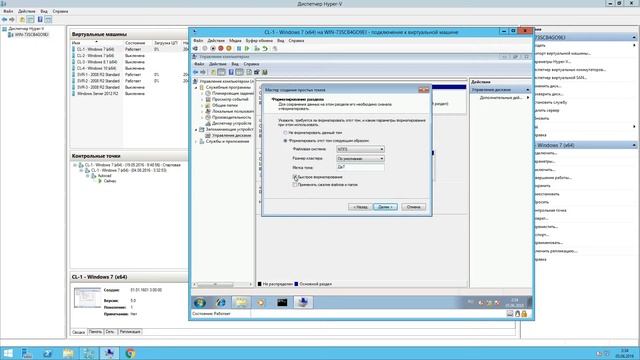Click blue 'Основной раздел' legend swatch

pyautogui.click(x=296, y=284)
